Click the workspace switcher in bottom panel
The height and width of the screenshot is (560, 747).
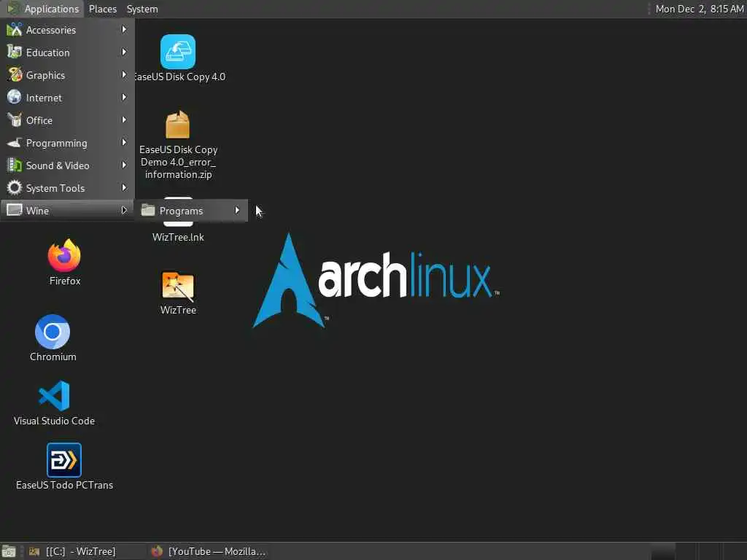pos(698,551)
